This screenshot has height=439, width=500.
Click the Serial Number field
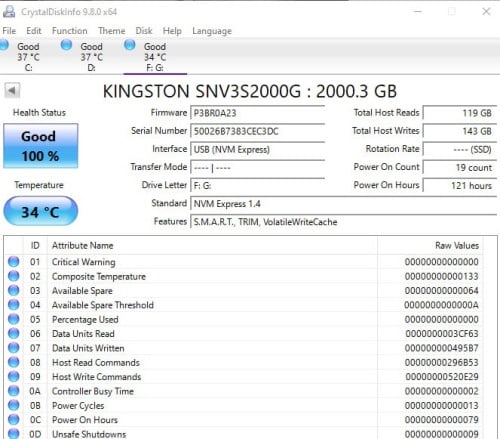257,131
